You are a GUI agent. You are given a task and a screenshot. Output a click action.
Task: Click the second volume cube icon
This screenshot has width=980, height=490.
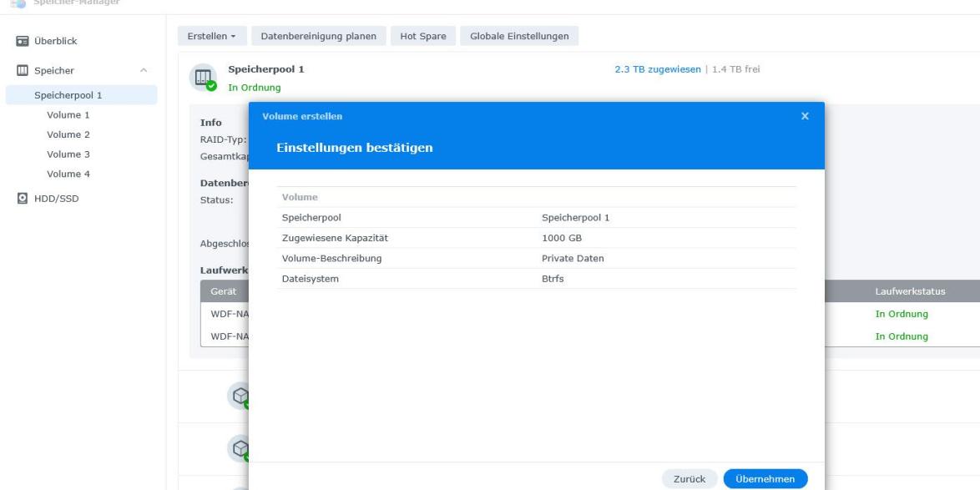(x=239, y=448)
